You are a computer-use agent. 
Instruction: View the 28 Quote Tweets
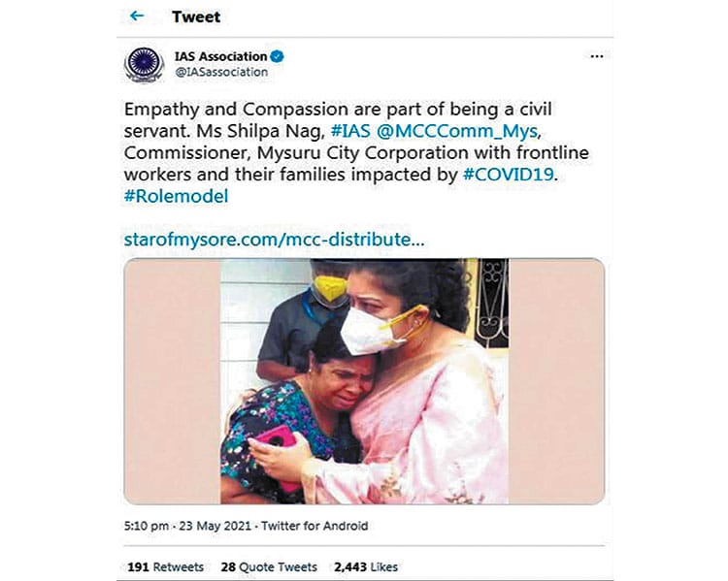(269, 566)
